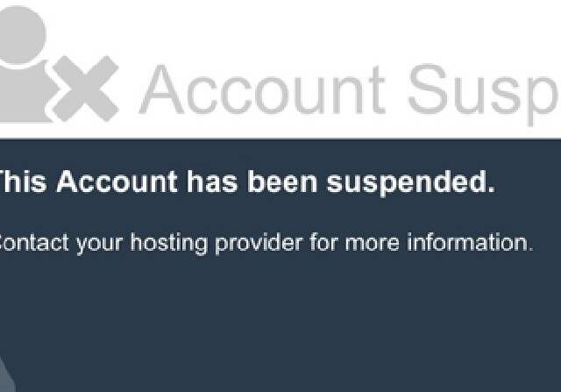Click the word 'has' in the bold message
This screenshot has height=392, width=561.
[212, 182]
